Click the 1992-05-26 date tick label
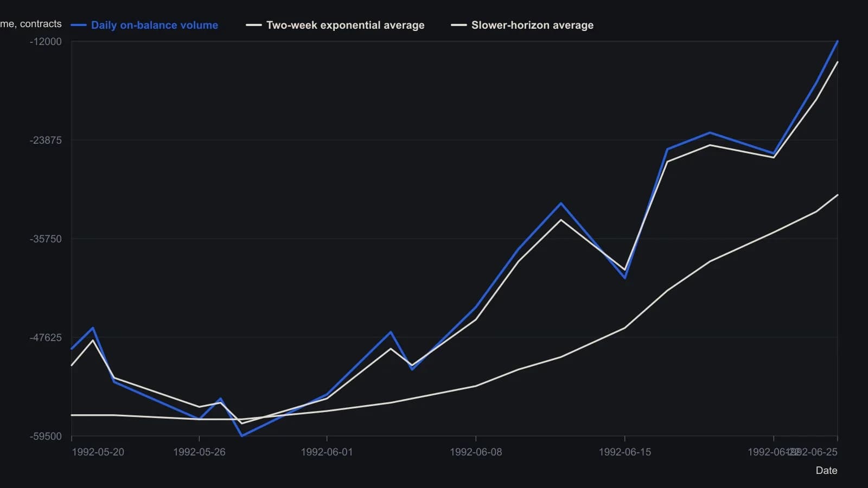Image resolution: width=868 pixels, height=488 pixels. click(x=199, y=452)
